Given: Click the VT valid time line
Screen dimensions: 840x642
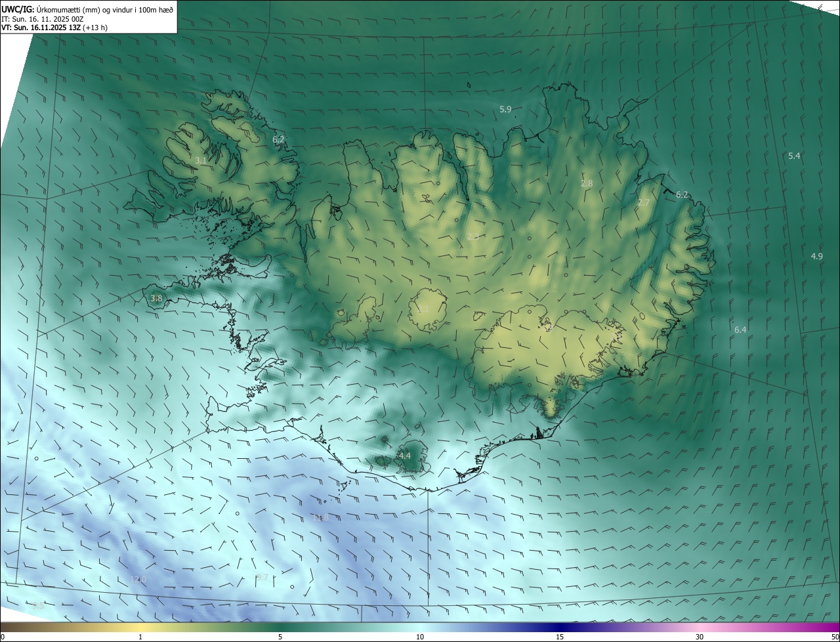Looking at the screenshot, I should (54, 28).
